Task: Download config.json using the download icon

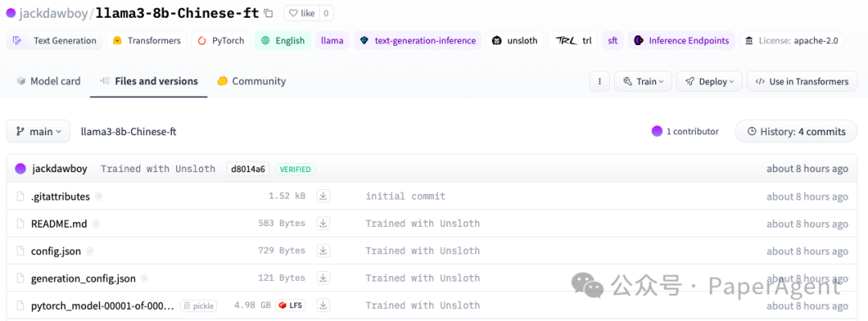Action: (x=323, y=250)
